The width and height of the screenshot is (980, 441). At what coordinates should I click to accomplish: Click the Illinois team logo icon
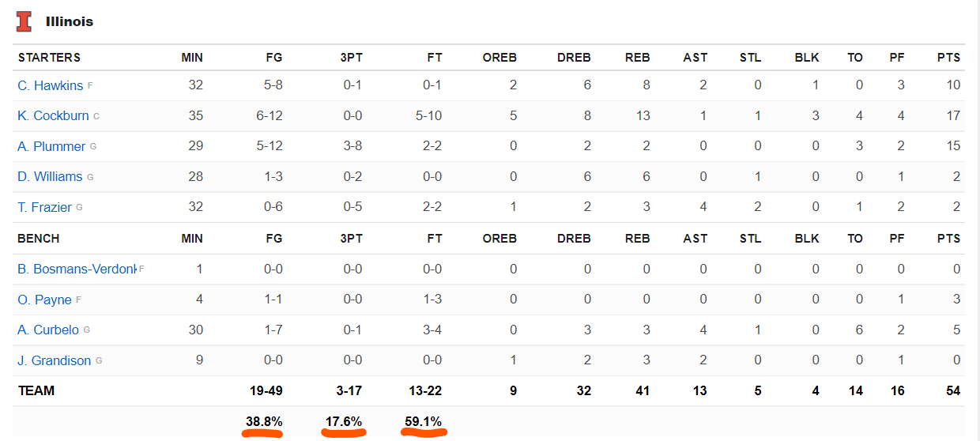point(24,21)
